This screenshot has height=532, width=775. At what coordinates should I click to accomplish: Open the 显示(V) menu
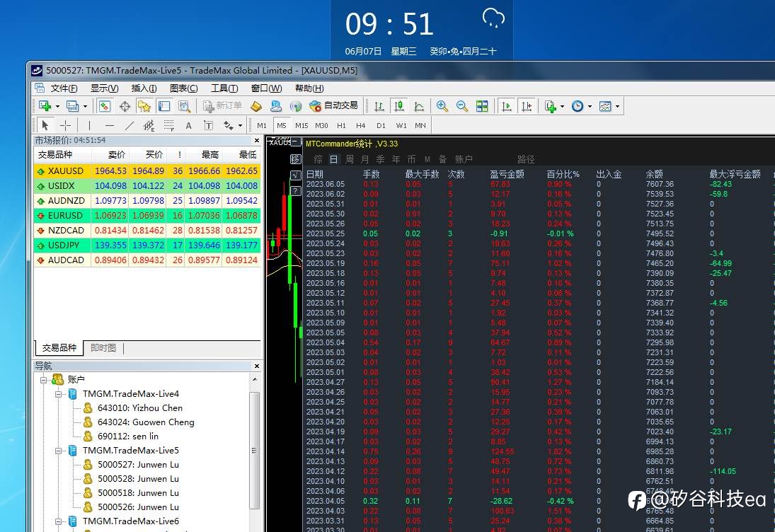point(104,88)
